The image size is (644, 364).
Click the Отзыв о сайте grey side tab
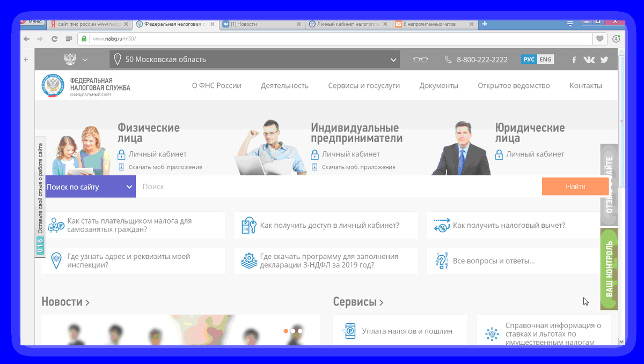coord(609,185)
